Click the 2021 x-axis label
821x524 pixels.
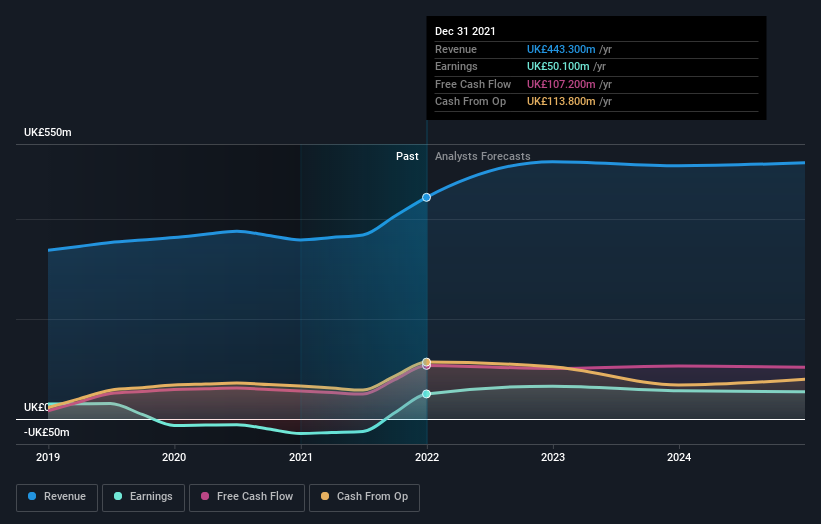[301, 457]
